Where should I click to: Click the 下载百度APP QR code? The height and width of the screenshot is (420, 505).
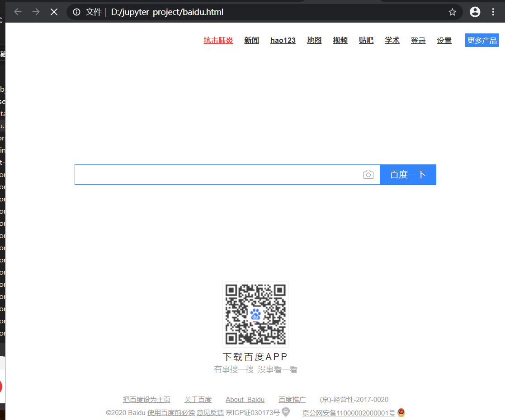point(255,314)
